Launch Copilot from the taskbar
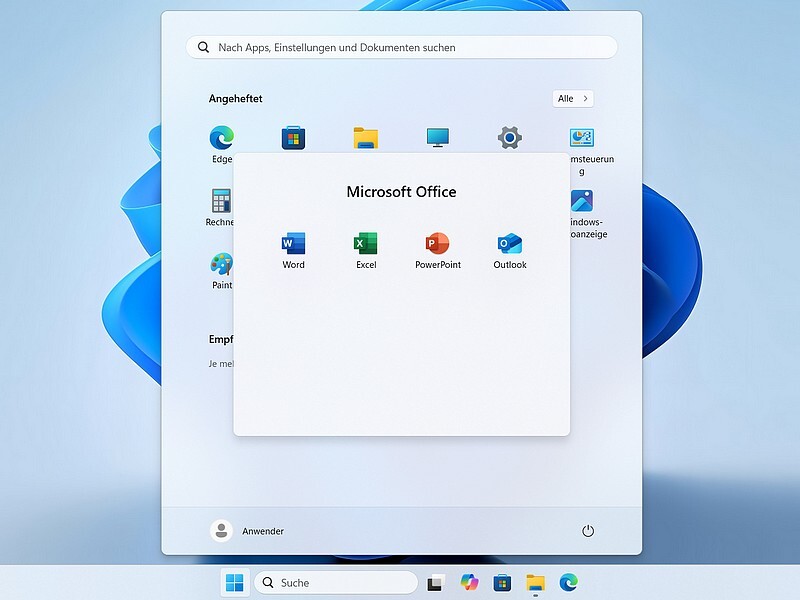 click(469, 582)
